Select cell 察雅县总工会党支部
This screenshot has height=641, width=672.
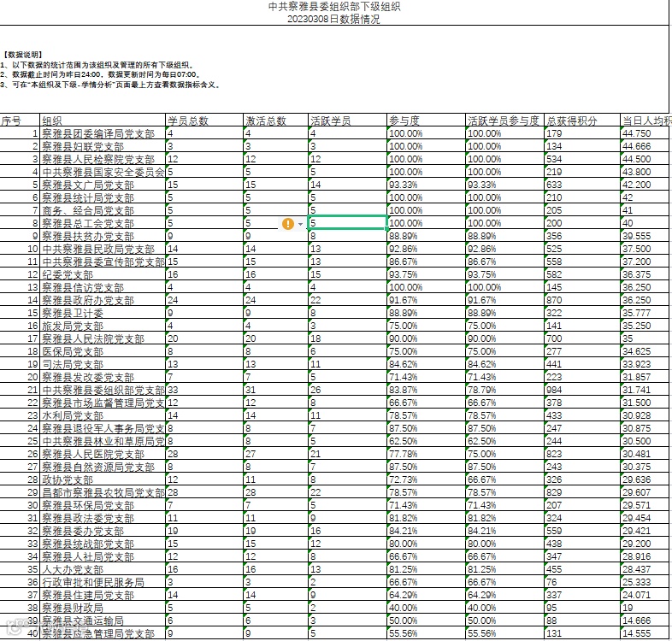103,223
